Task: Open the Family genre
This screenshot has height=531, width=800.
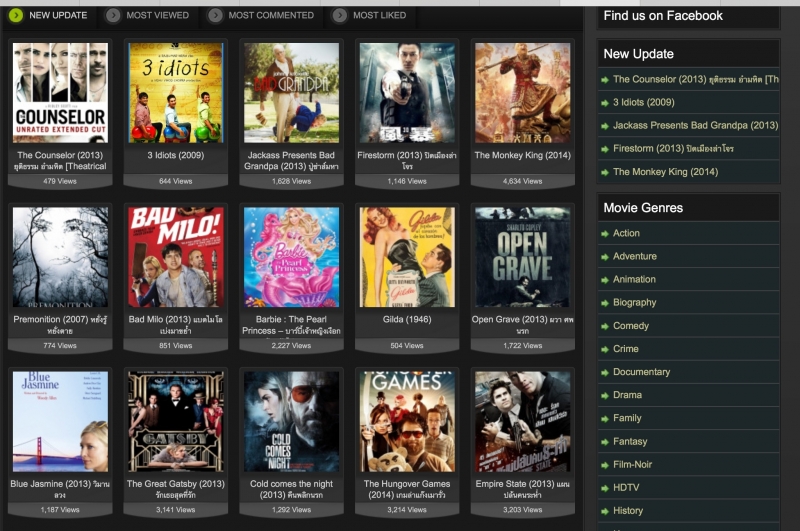Action: coord(689,418)
